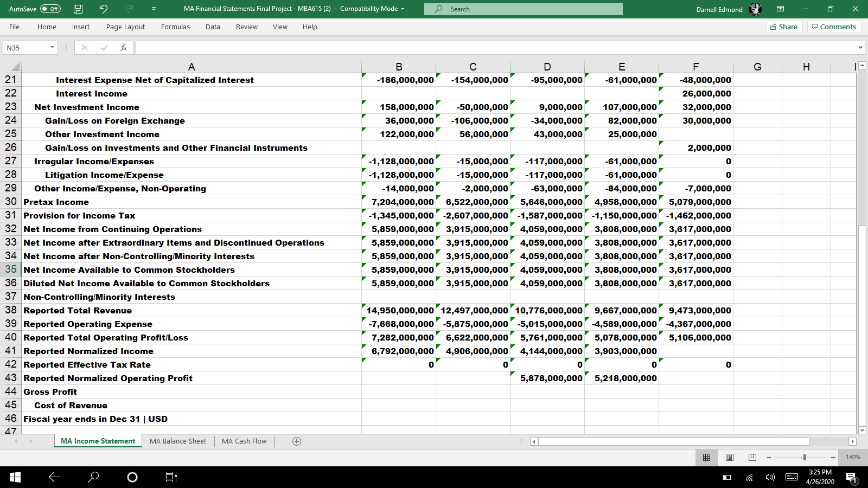Click the Cancel entry X icon
The image size is (868, 488).
pyautogui.click(x=85, y=48)
